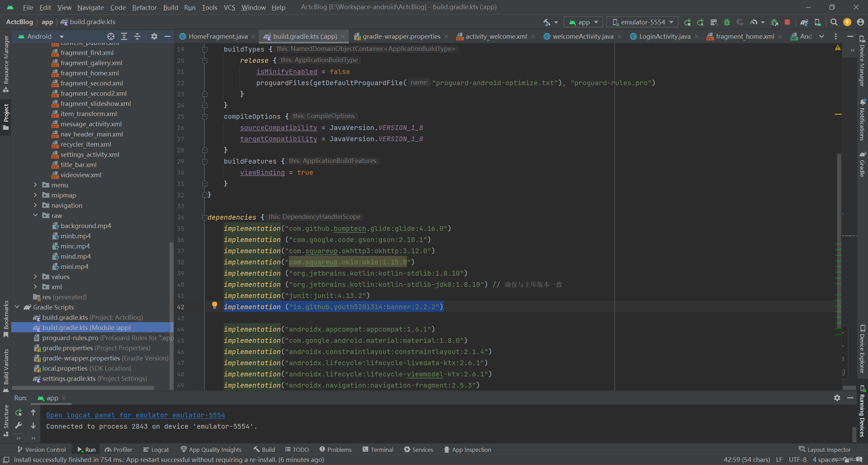Click the yellow light bulb on line 42
The height and width of the screenshot is (465, 868).
click(x=214, y=305)
